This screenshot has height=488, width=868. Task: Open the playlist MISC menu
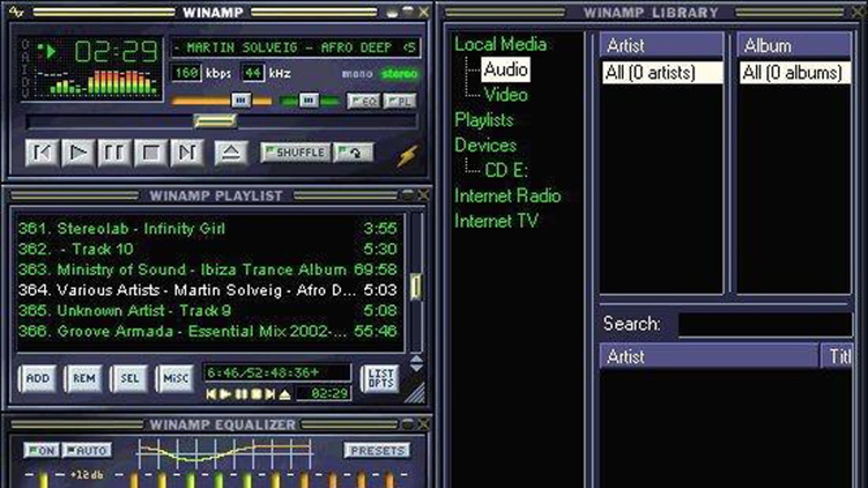pos(175,378)
